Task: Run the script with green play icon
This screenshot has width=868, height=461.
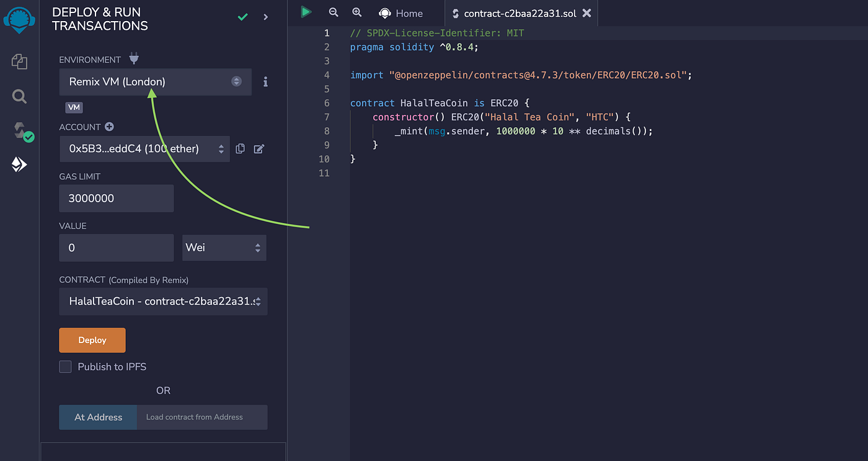Action: click(306, 12)
